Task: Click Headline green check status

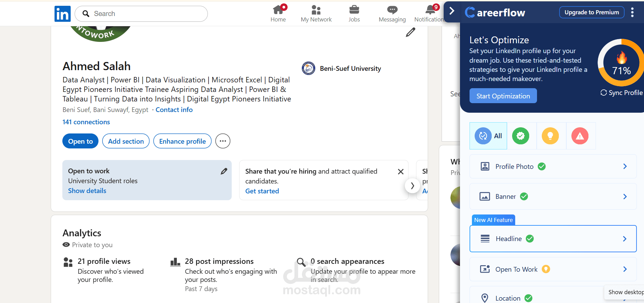Action: (530, 239)
